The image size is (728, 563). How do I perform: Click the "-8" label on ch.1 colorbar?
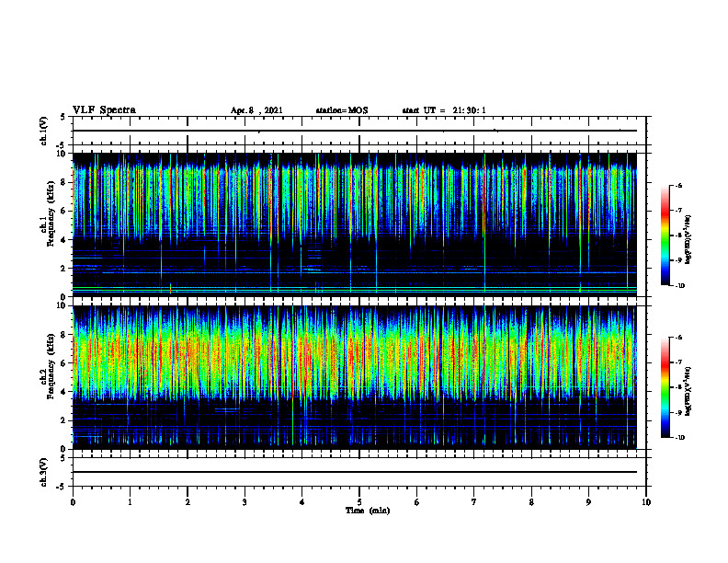(x=678, y=236)
